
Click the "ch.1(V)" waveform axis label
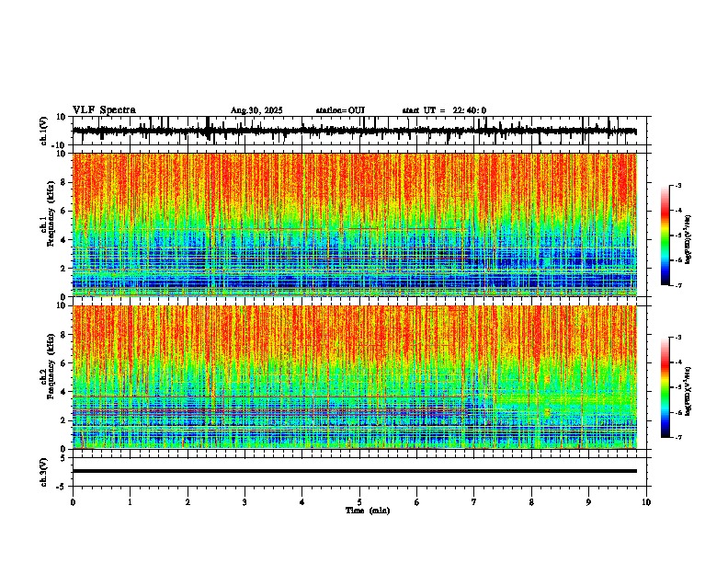click(x=44, y=131)
